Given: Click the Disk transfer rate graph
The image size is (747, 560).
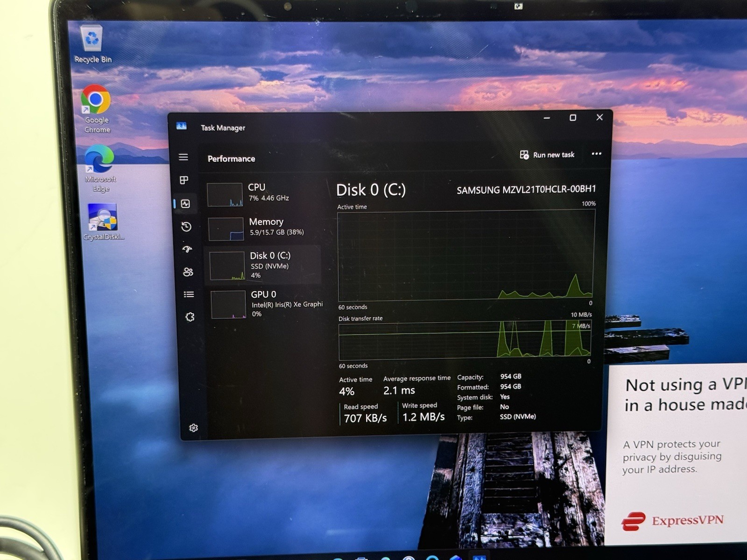Looking at the screenshot, I should [x=465, y=339].
